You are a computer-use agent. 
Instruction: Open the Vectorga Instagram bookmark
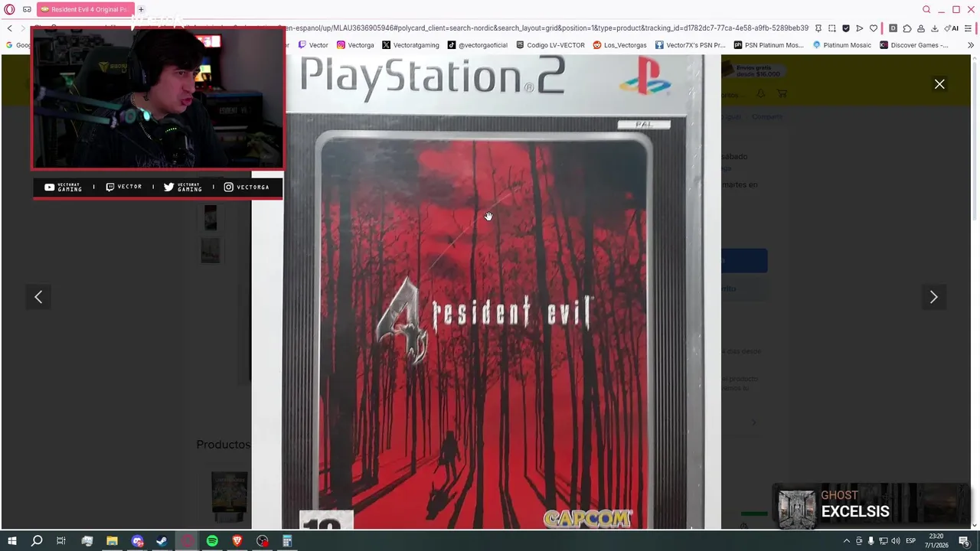tap(355, 45)
